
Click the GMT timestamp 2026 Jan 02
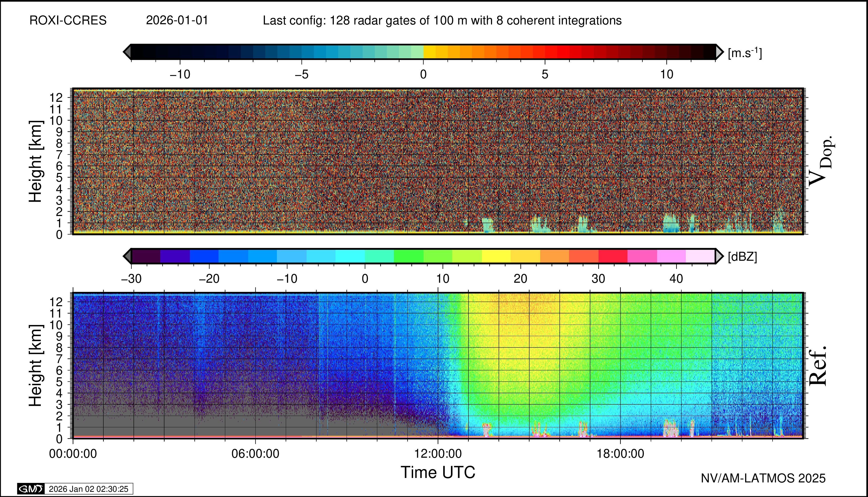(x=89, y=489)
